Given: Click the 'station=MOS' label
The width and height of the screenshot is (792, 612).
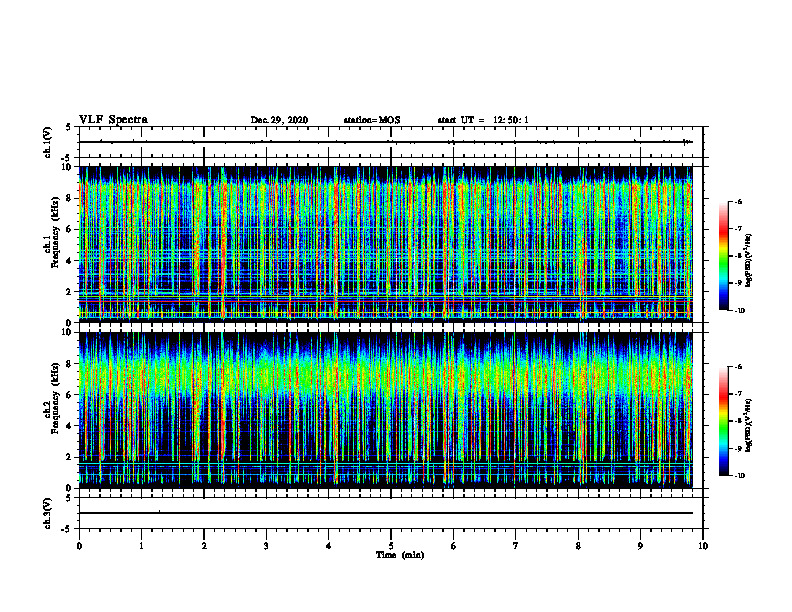Looking at the screenshot, I should point(372,120).
